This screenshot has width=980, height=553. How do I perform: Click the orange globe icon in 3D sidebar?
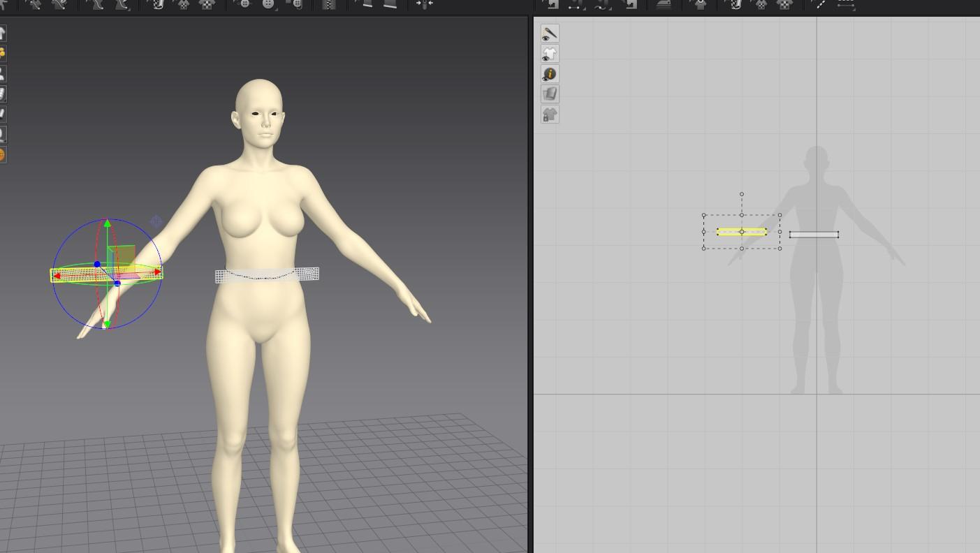(2, 155)
